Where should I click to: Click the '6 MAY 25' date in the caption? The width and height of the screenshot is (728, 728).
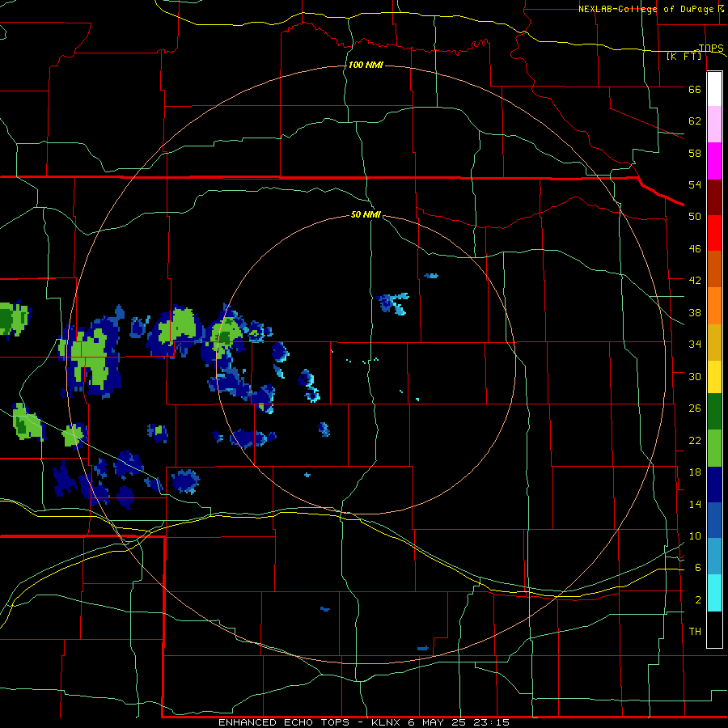tap(438, 722)
